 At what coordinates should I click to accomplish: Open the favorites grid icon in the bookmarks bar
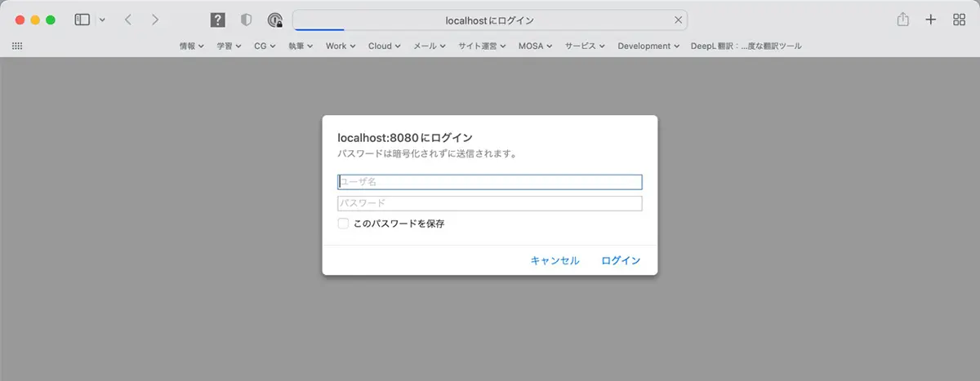(17, 47)
